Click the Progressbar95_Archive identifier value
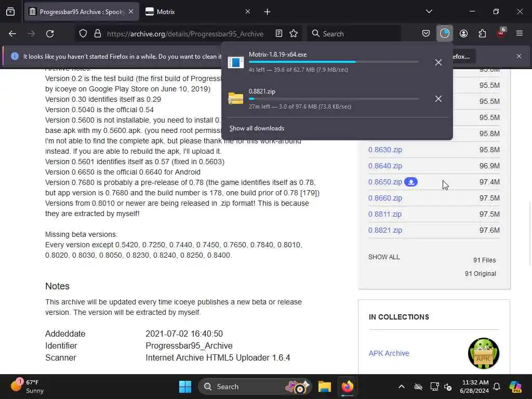The image size is (532, 399). [x=189, y=345]
